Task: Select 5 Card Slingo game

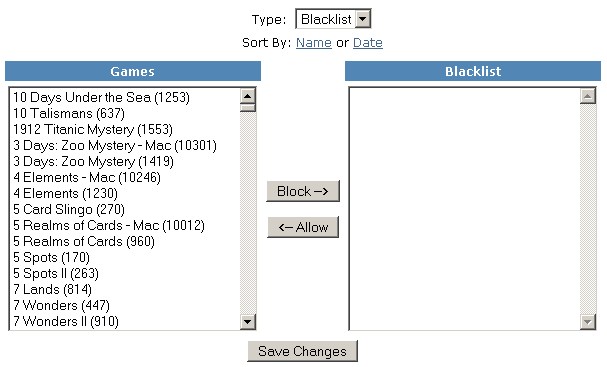Action: click(x=69, y=209)
